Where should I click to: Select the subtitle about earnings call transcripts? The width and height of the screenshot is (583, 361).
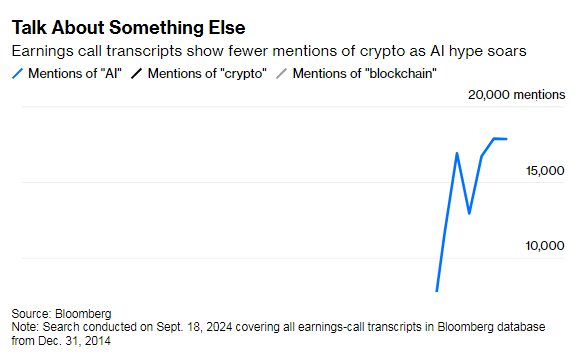pyautogui.click(x=269, y=51)
